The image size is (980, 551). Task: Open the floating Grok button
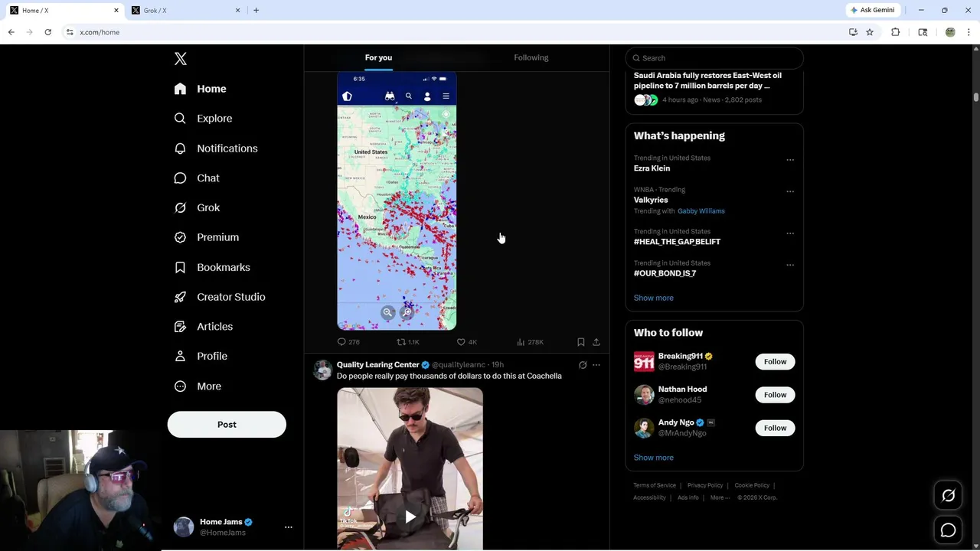click(948, 496)
